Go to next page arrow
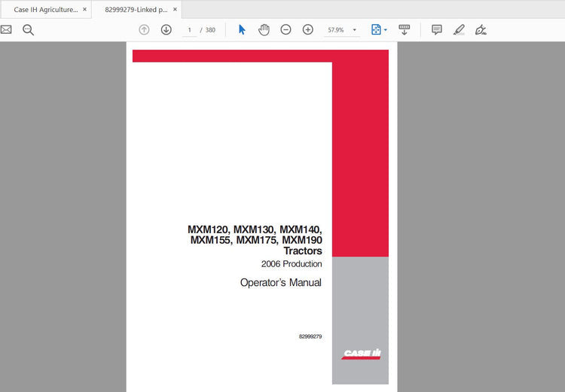This screenshot has height=392, width=565. 166,29
